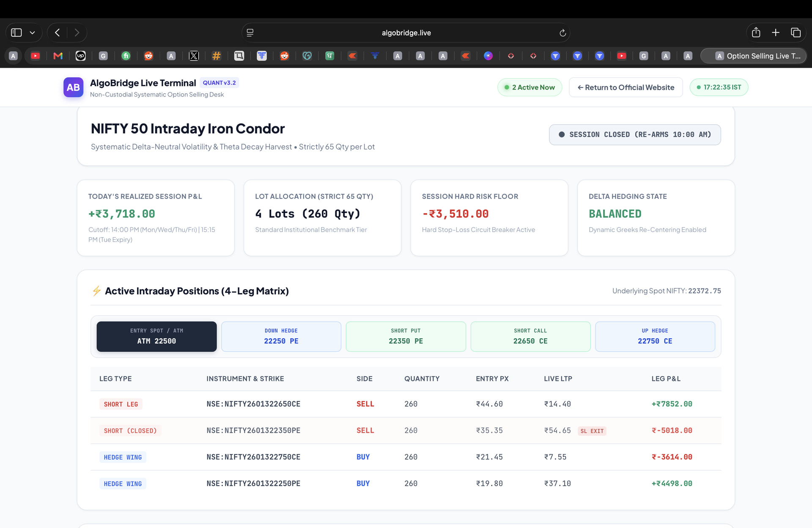Reload the algobridge.live page
The image size is (812, 528).
[562, 33]
